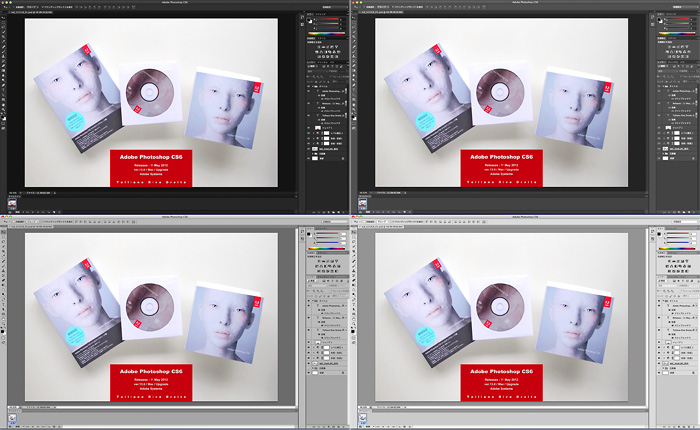700x430 pixels.
Task: Click the Create new layer button in the light-gray-theme window
Action: coord(689,426)
